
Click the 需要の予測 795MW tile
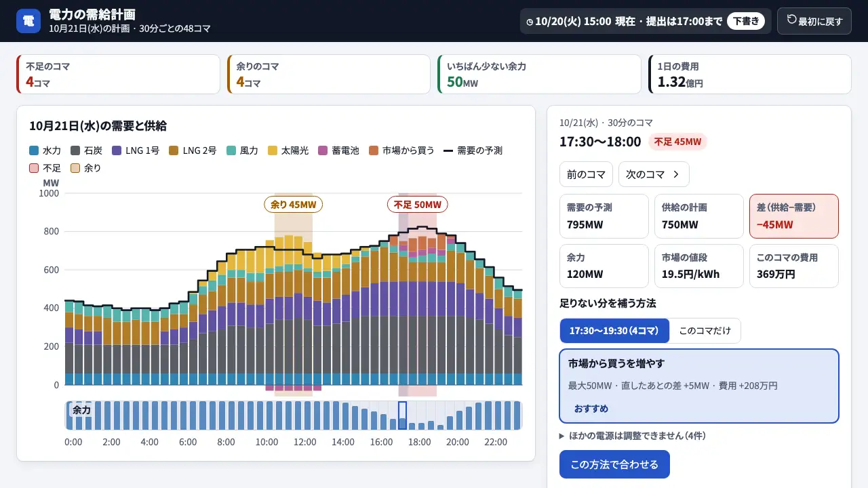[x=604, y=216]
